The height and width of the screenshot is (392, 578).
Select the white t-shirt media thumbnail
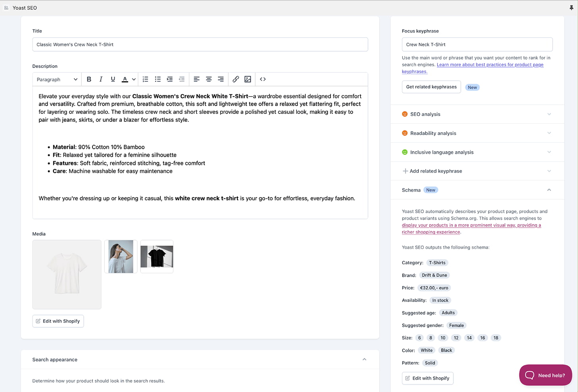[67, 275]
